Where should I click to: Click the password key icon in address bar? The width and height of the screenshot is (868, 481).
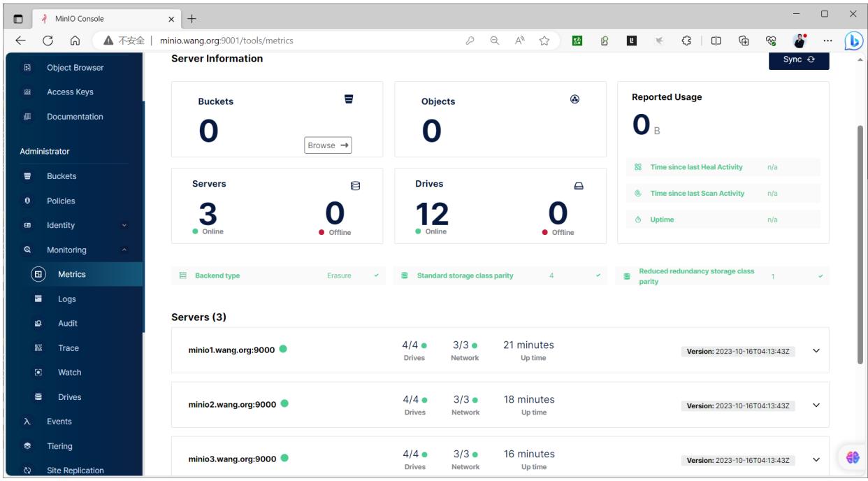[472, 41]
